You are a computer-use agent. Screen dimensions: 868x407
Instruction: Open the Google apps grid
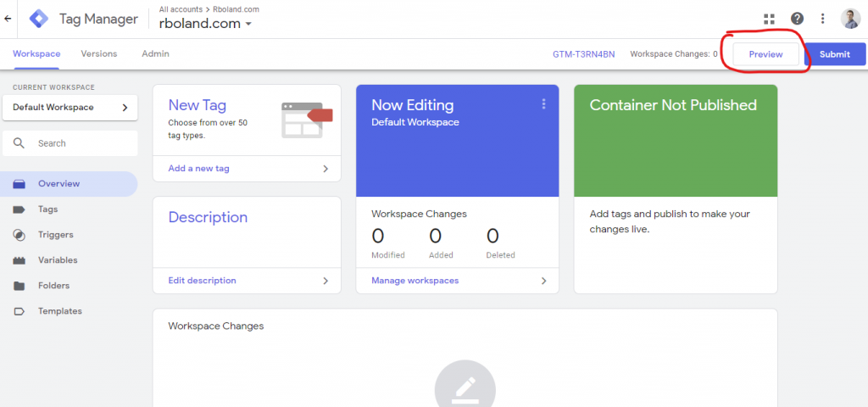tap(769, 19)
